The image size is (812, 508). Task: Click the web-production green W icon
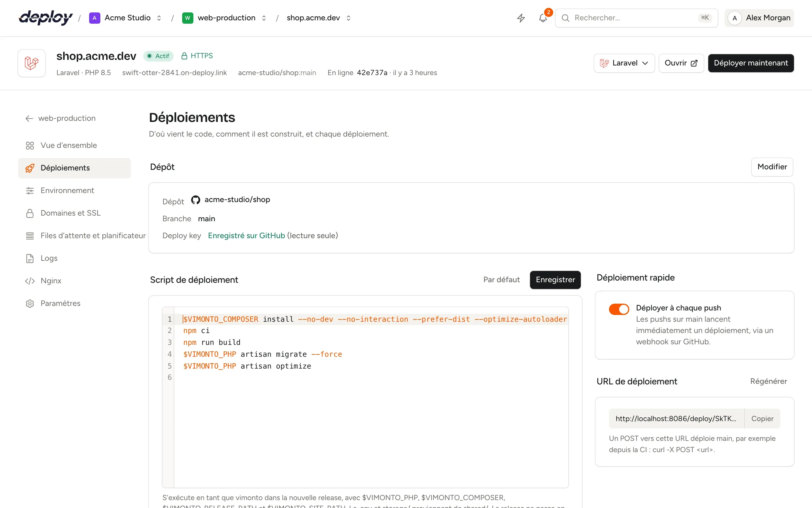pyautogui.click(x=187, y=18)
